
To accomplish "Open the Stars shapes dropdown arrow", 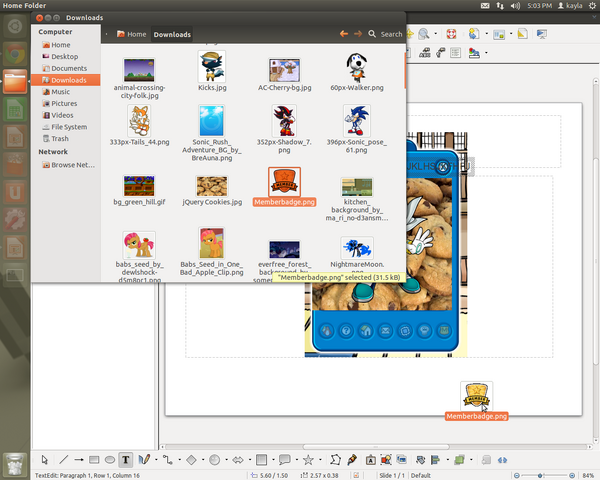I will pos(320,460).
